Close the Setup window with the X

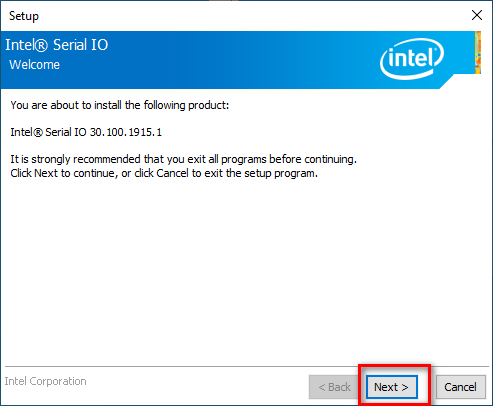click(477, 15)
